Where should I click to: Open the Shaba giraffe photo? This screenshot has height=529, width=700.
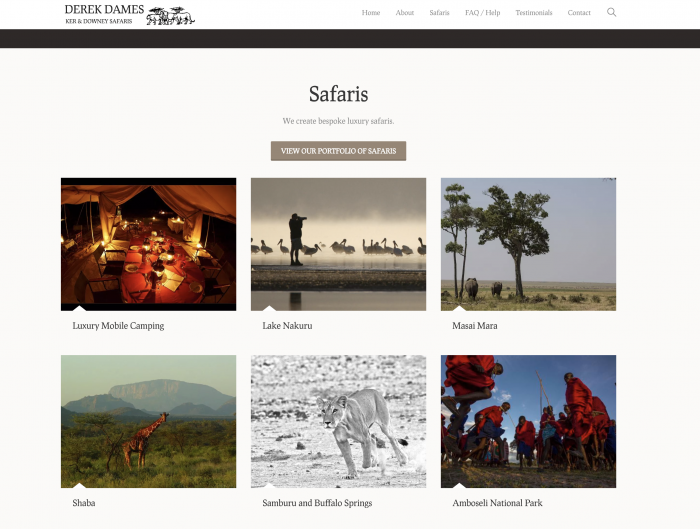(x=149, y=421)
